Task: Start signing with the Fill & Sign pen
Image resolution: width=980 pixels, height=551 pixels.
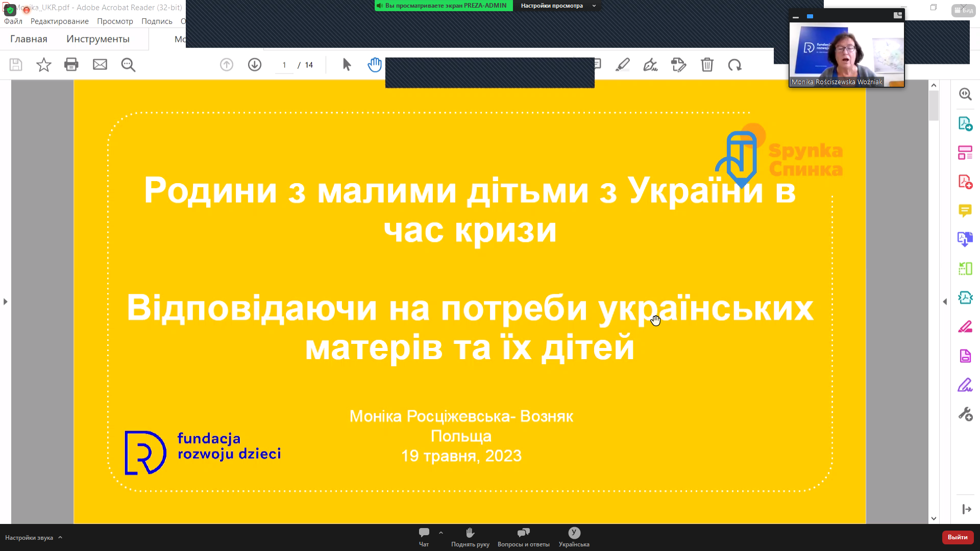Action: point(650,65)
